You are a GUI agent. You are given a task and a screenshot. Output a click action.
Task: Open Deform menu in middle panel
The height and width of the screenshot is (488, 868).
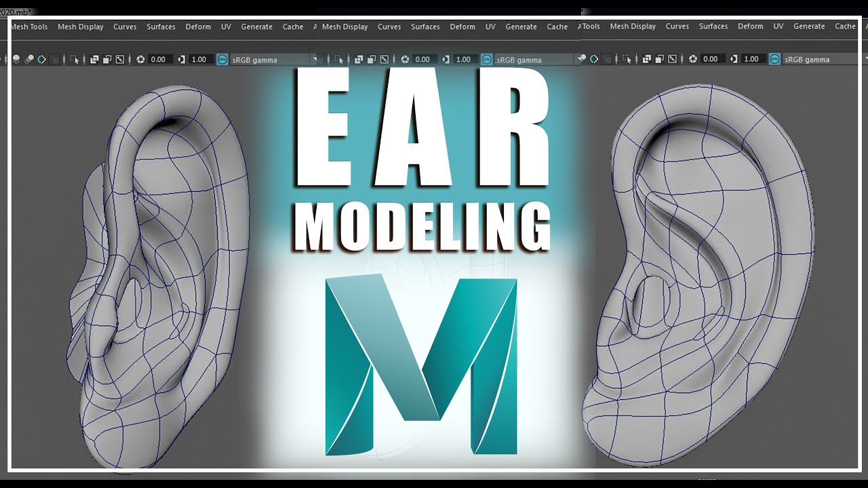tap(462, 27)
